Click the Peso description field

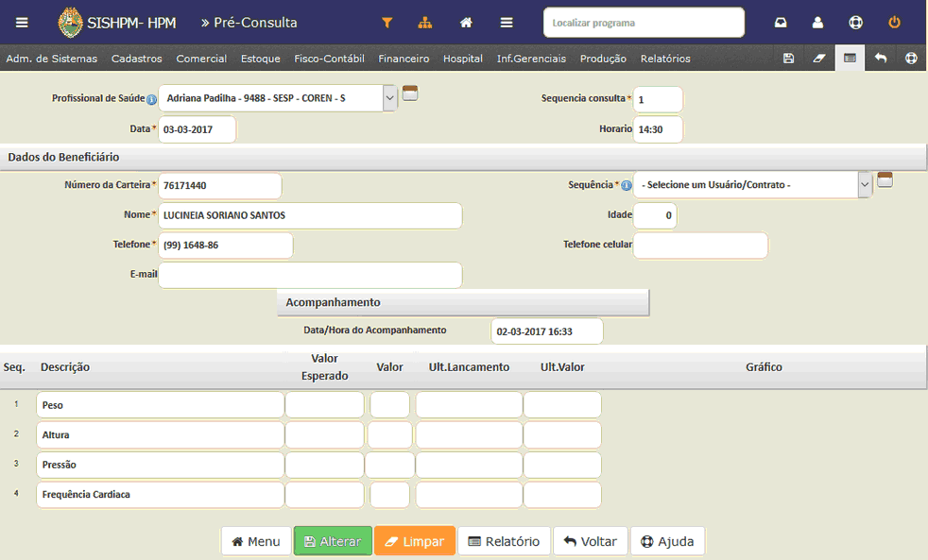(x=160, y=405)
